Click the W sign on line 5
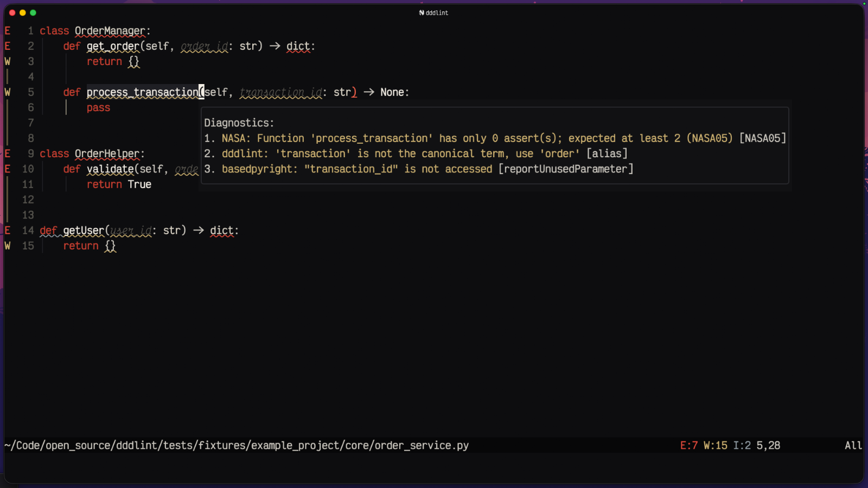868x488 pixels. [x=8, y=92]
